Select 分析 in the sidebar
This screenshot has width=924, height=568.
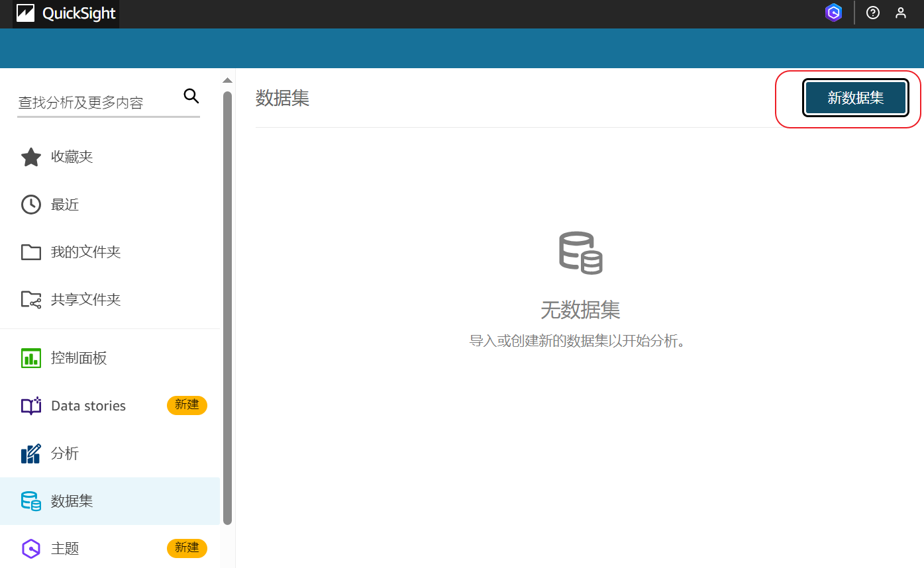65,453
